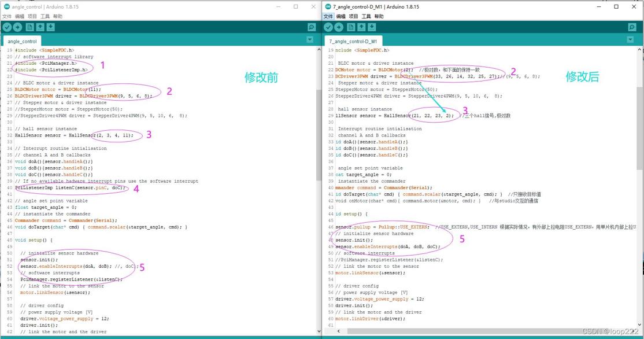644x339 pixels.
Task: Open 编辑 menu in angle_control window
Action: 20,16
